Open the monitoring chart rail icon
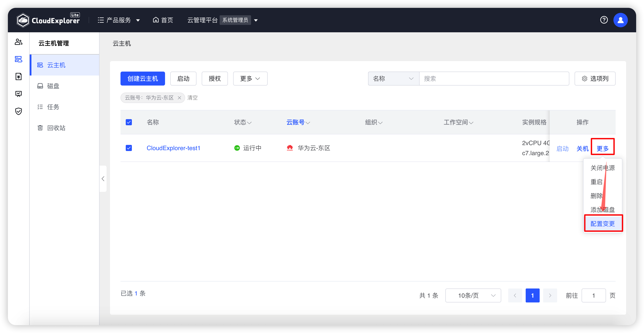 pos(19,94)
